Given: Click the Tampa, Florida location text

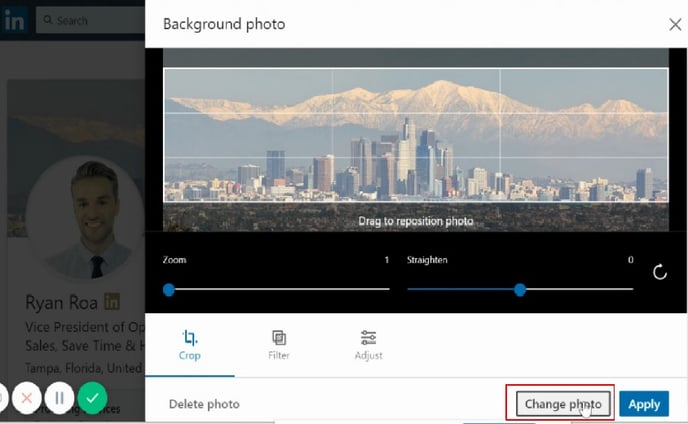Looking at the screenshot, I should (x=85, y=368).
